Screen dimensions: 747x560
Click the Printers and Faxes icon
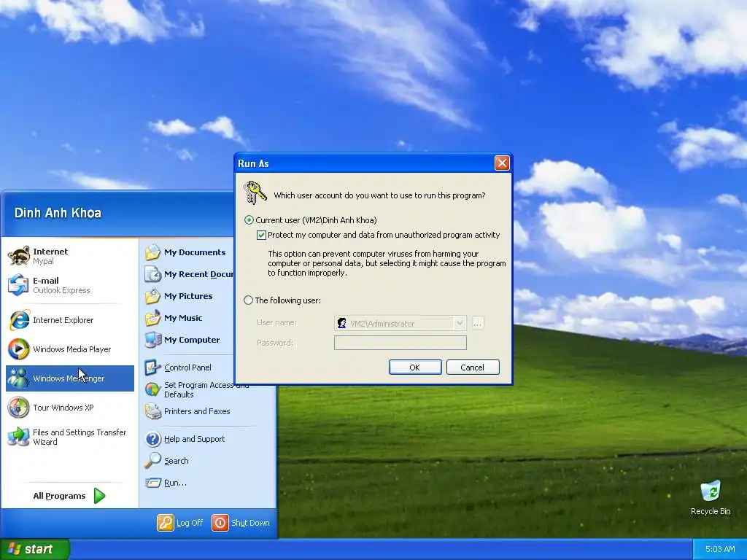tap(153, 411)
